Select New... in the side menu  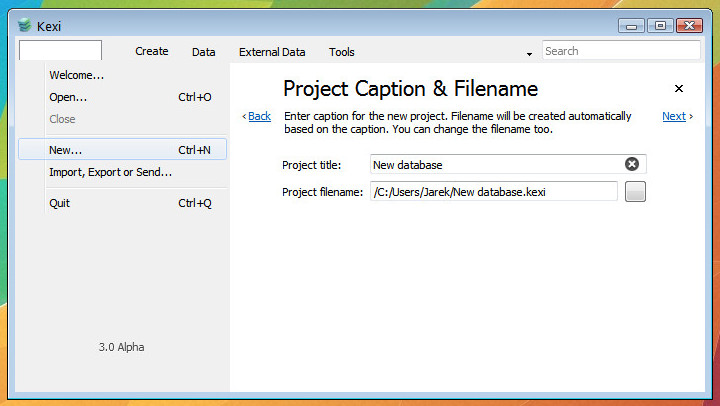(66, 150)
